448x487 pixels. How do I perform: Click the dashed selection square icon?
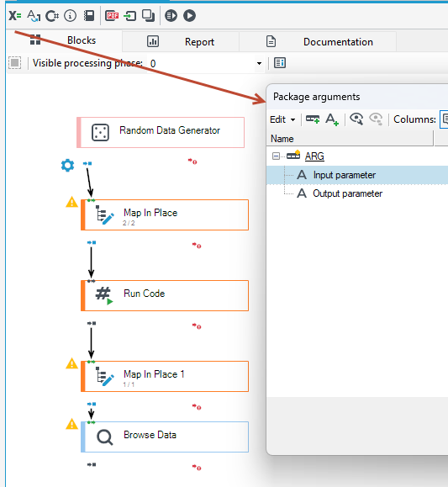point(14,63)
